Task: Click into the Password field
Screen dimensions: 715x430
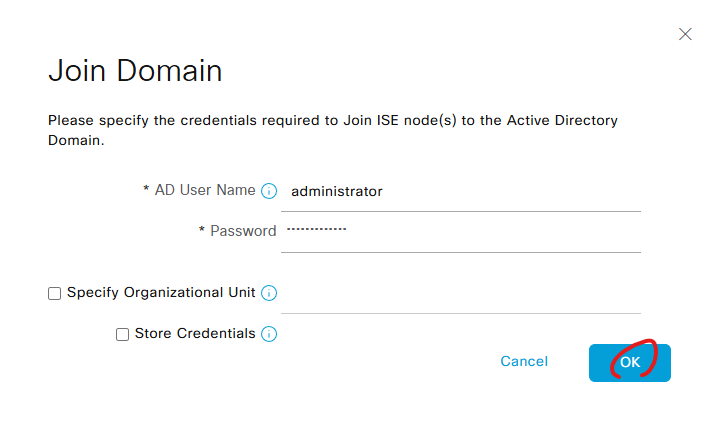Action: coord(460,231)
